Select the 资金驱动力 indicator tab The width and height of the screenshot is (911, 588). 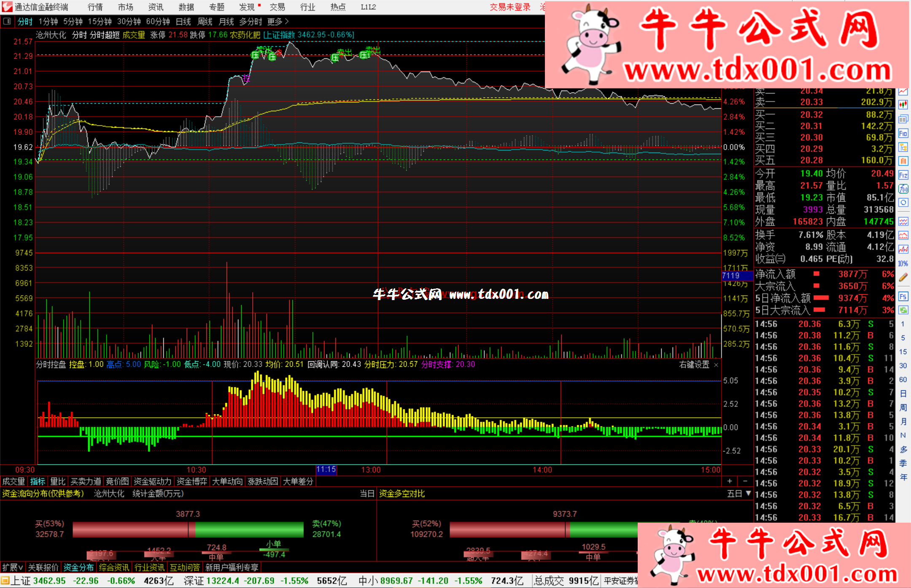click(152, 481)
